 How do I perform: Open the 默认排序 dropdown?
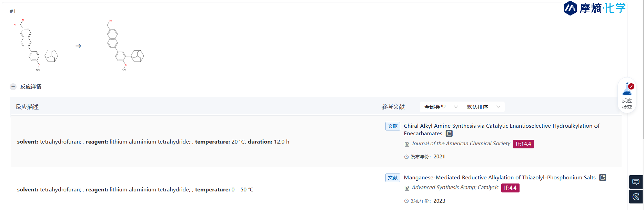pos(483,107)
